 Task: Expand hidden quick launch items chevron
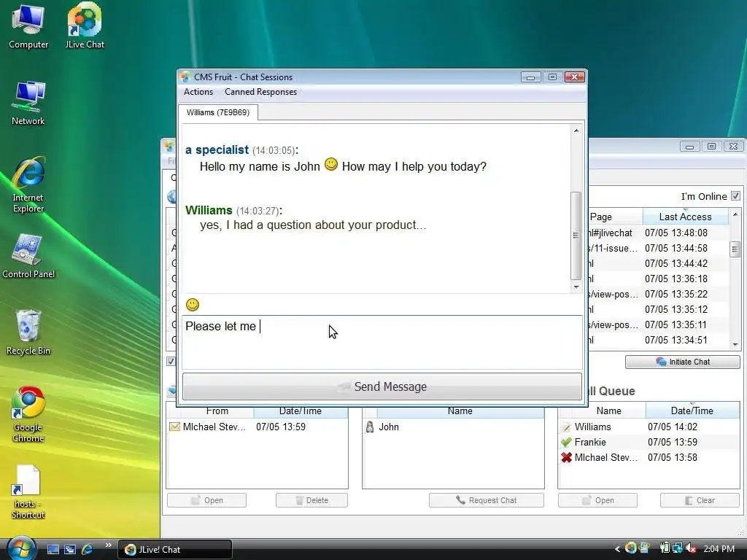109,545
